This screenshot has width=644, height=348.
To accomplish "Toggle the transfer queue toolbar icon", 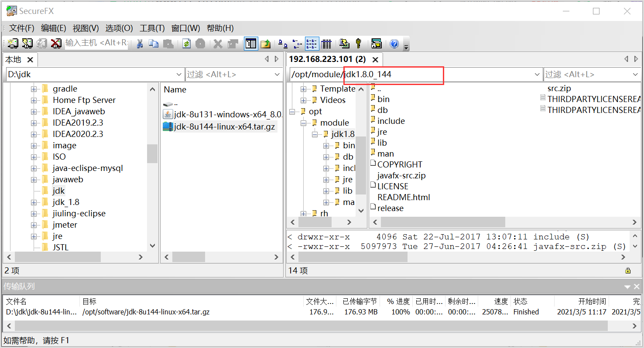I will tap(376, 44).
